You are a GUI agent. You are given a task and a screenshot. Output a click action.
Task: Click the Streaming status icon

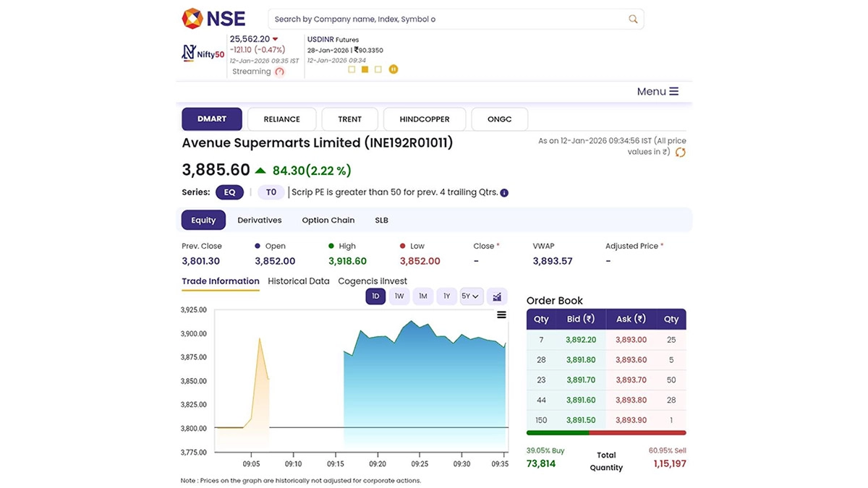pyautogui.click(x=280, y=72)
